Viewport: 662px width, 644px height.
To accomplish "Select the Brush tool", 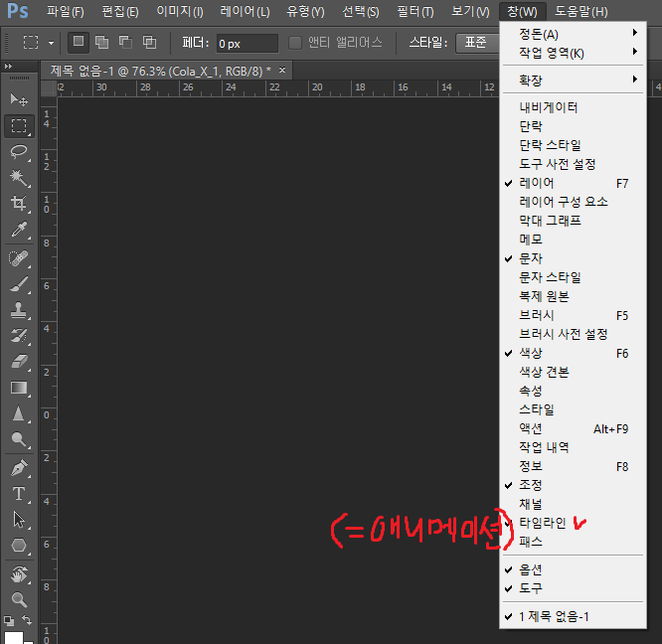I will pos(19,284).
